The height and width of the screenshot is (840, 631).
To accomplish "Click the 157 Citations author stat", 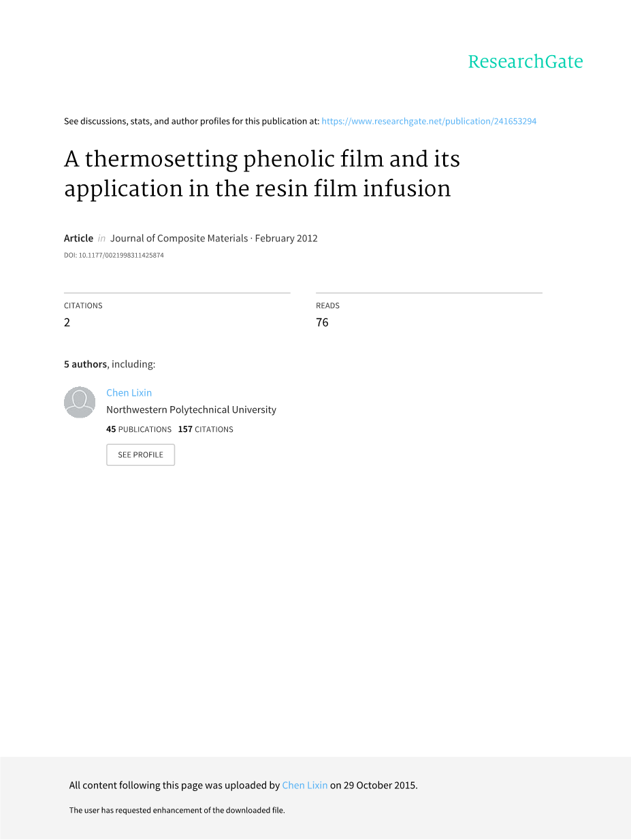I will [206, 429].
